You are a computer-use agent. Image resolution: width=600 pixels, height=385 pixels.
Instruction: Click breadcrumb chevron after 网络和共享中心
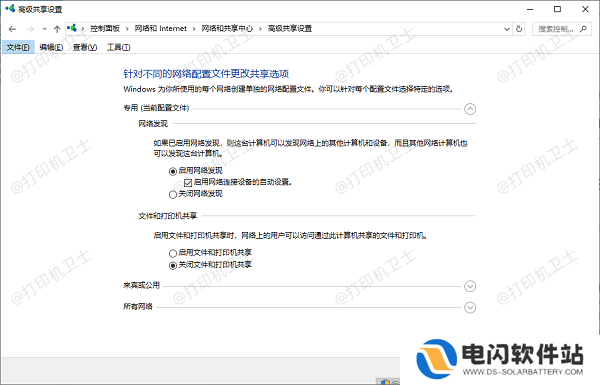261,29
